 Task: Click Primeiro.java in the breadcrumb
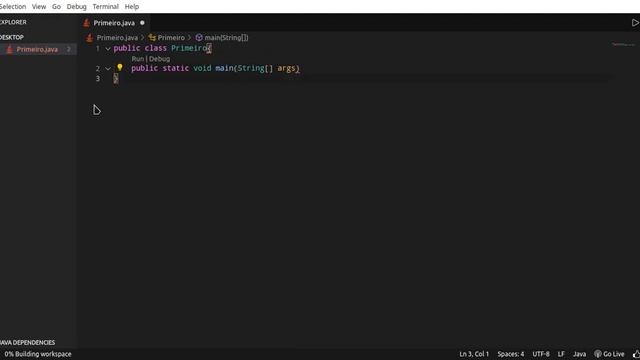point(117,38)
